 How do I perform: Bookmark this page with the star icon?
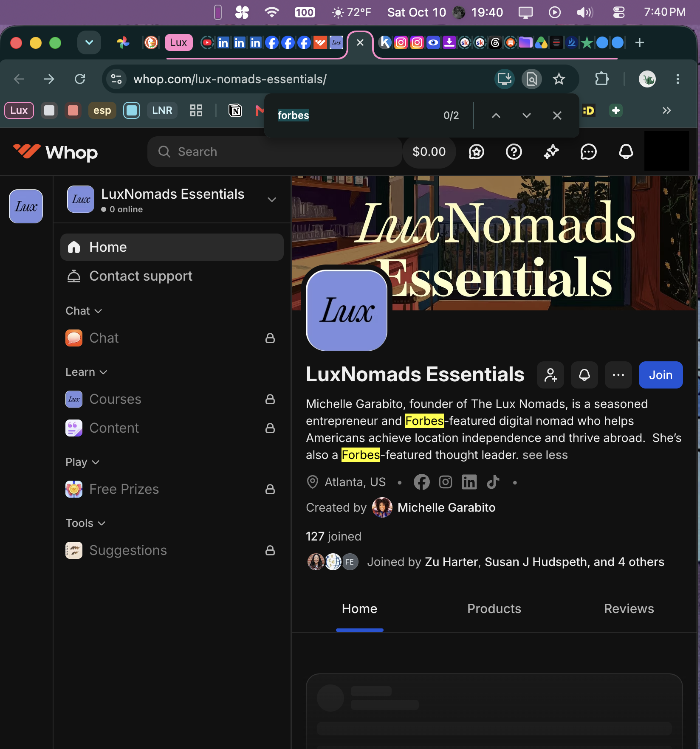click(x=559, y=79)
